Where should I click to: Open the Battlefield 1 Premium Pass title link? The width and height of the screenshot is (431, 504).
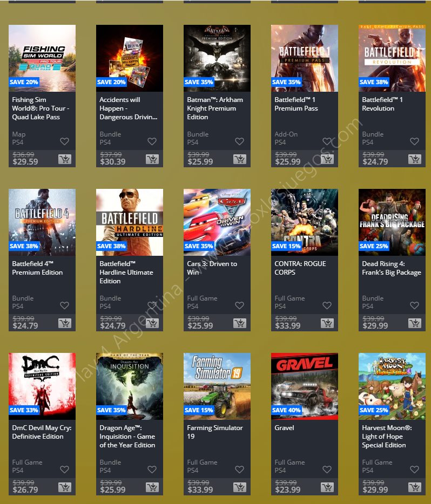pyautogui.click(x=296, y=104)
